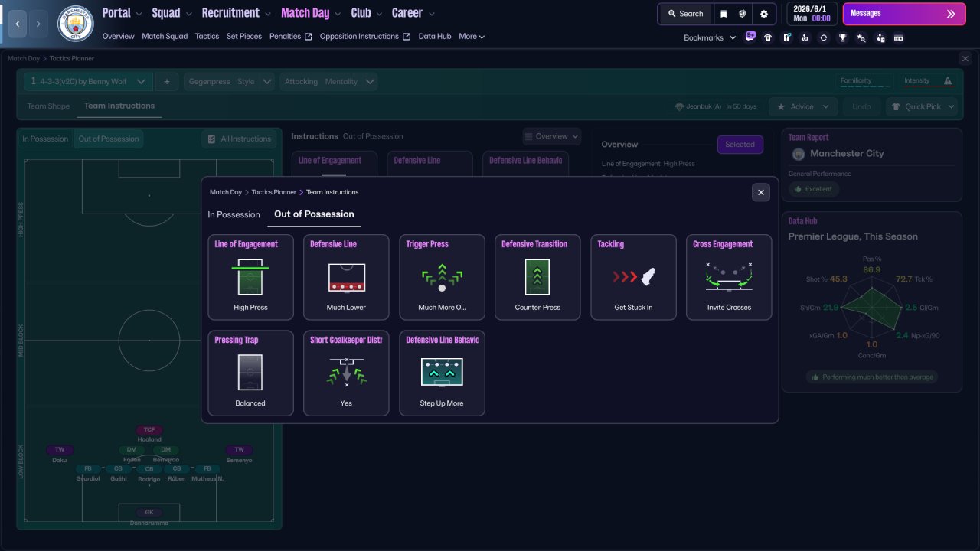Open the Defensive Transition Counter-Press card
The width and height of the screenshot is (980, 551).
537,277
